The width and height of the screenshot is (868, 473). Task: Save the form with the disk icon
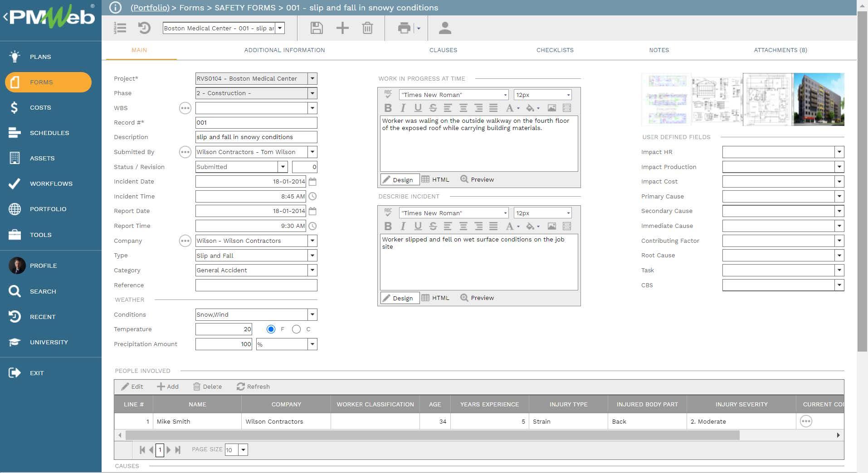tap(317, 28)
